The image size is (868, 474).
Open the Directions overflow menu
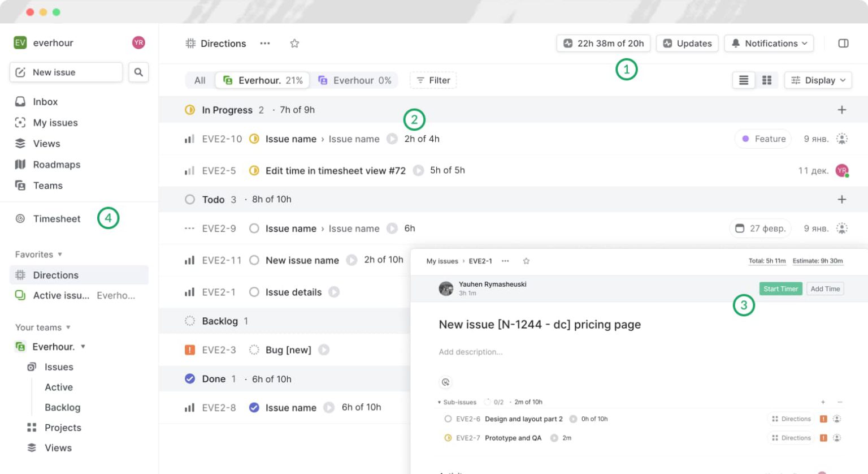[264, 43]
